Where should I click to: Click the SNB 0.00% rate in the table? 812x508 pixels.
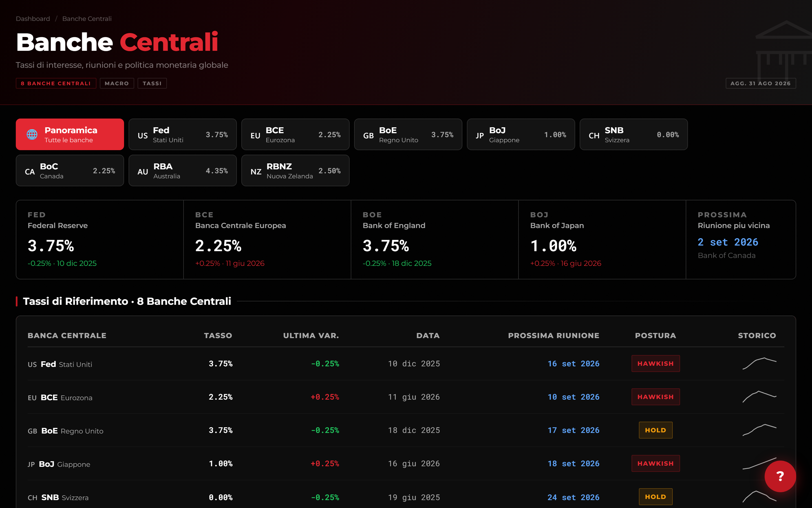pyautogui.click(x=220, y=497)
